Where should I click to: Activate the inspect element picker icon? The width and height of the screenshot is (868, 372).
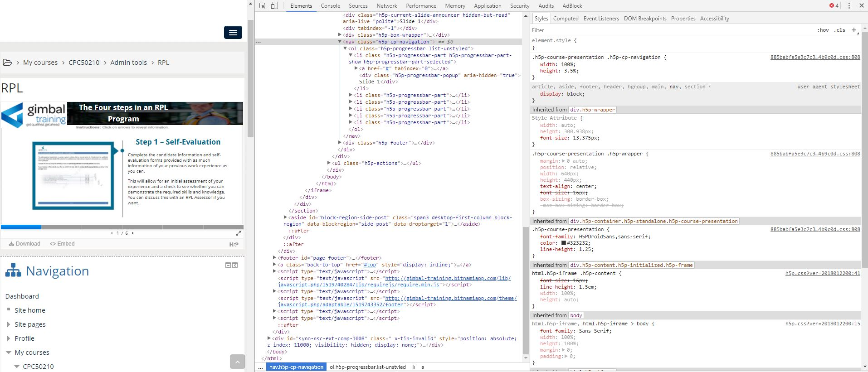tap(263, 6)
